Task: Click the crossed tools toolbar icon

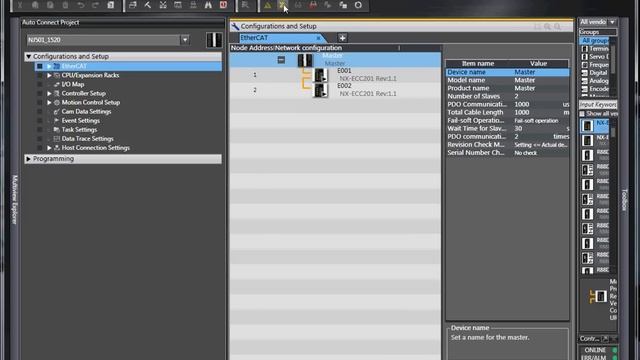Action: pos(163,5)
